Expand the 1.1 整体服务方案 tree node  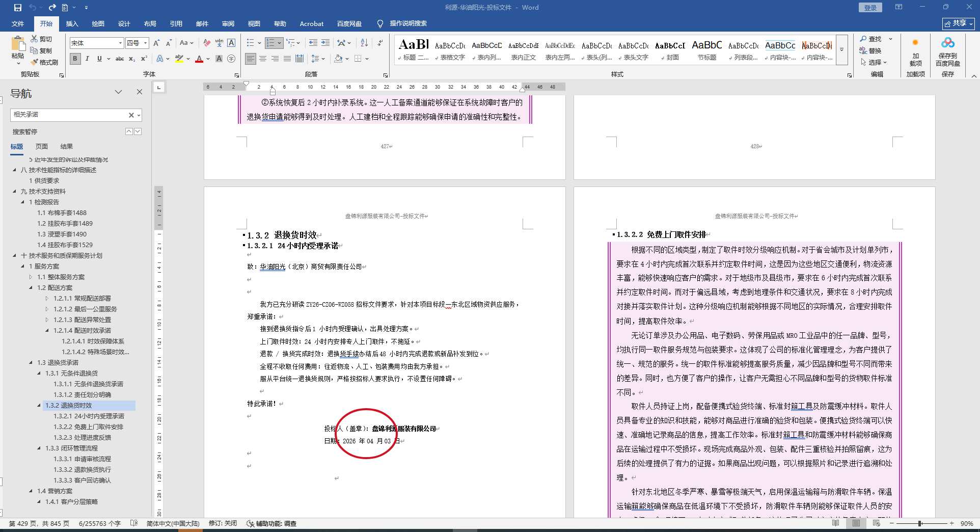point(31,277)
